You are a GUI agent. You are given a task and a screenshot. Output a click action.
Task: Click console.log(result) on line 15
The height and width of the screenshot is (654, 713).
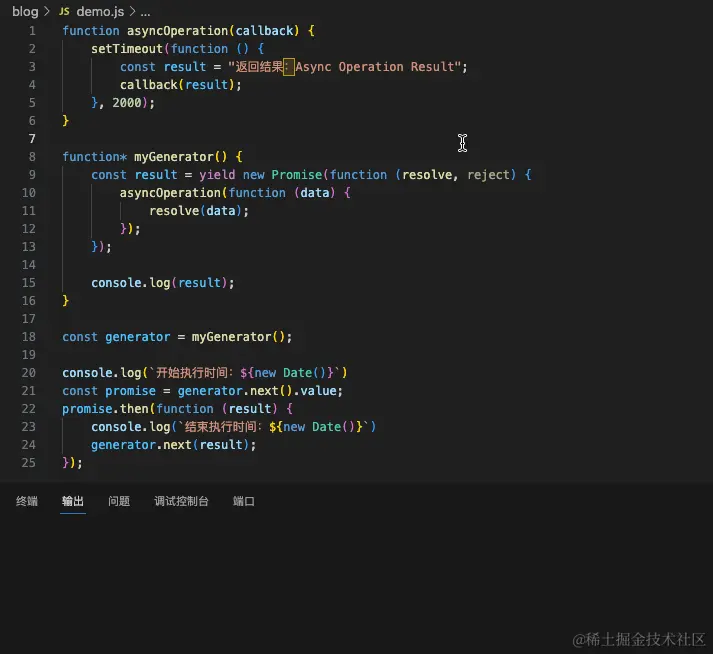tap(159, 283)
